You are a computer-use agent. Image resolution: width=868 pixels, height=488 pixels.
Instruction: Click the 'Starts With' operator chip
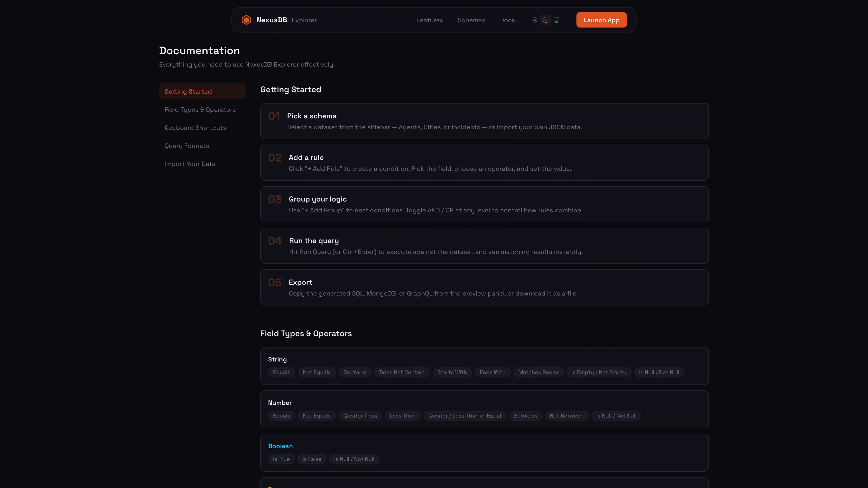452,372
